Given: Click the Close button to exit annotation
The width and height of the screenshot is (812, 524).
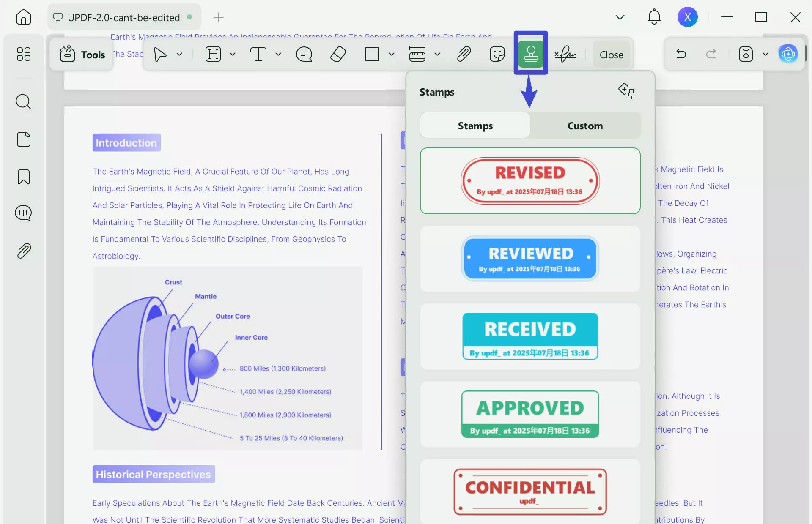Looking at the screenshot, I should [611, 54].
